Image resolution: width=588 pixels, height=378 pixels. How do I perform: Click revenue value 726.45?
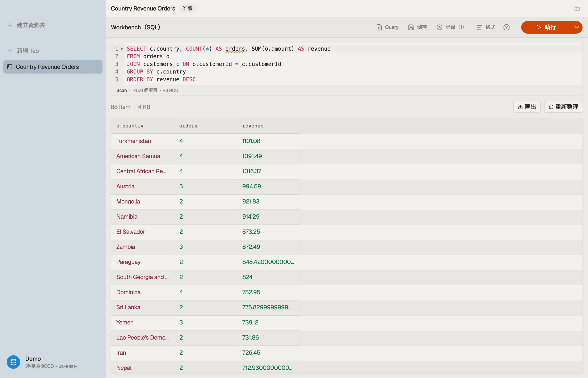(251, 353)
